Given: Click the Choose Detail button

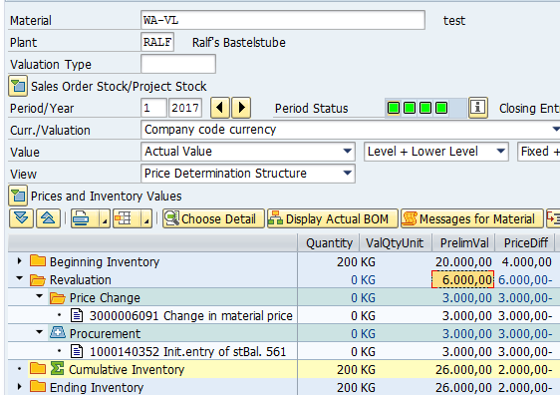Looking at the screenshot, I should pos(214,218).
